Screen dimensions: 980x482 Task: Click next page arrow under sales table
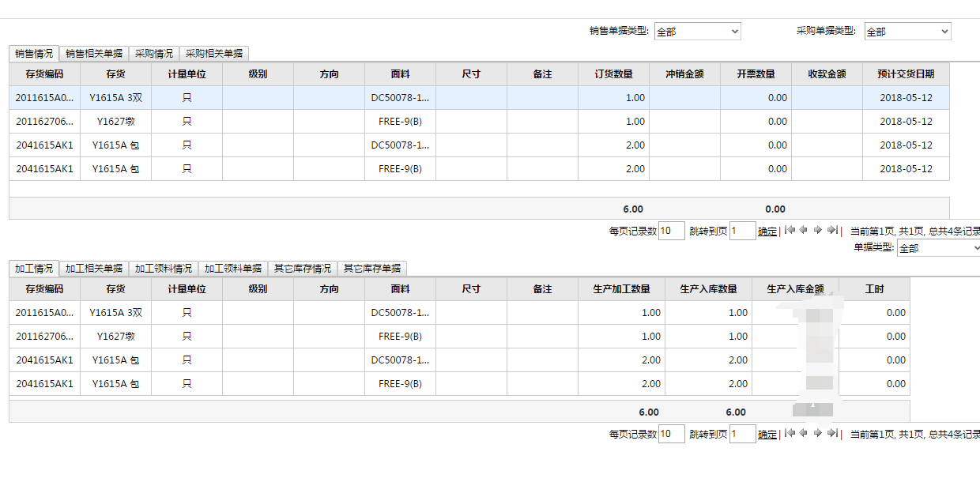[818, 231]
